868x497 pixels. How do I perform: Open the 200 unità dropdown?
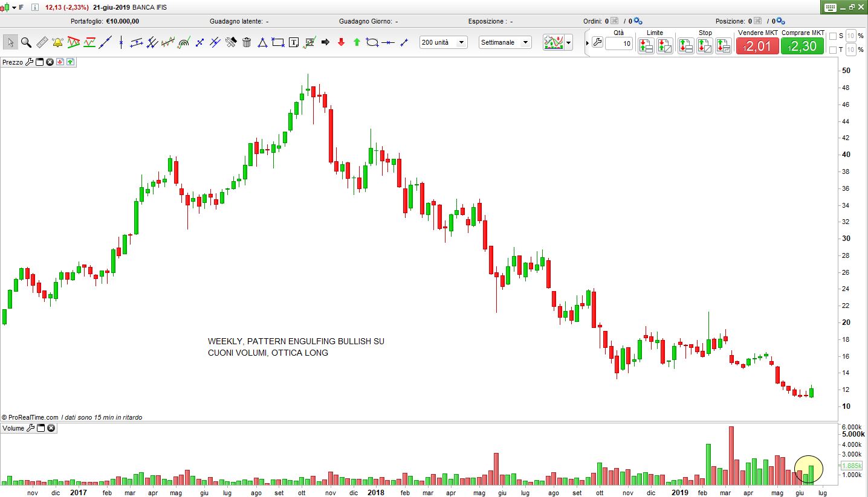[x=444, y=42]
